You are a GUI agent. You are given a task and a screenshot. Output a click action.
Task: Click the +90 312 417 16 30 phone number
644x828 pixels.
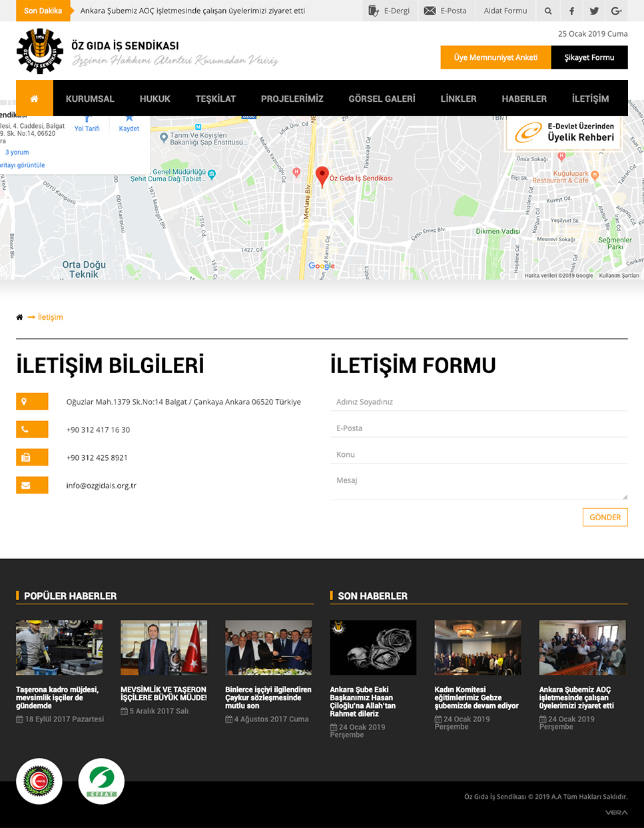[x=98, y=430]
